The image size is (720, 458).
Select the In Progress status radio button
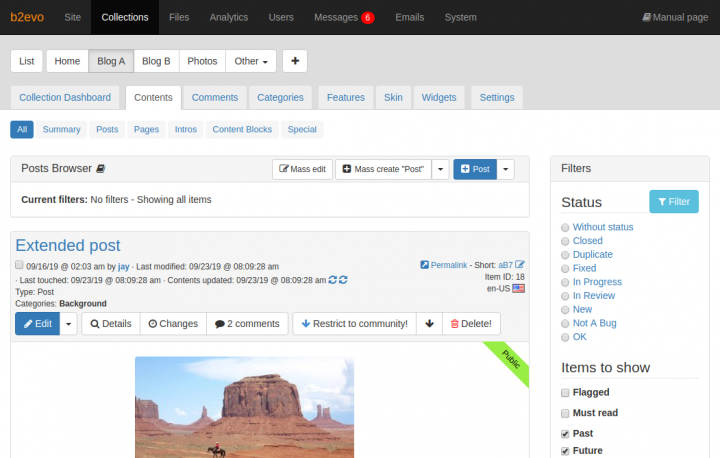tap(566, 283)
